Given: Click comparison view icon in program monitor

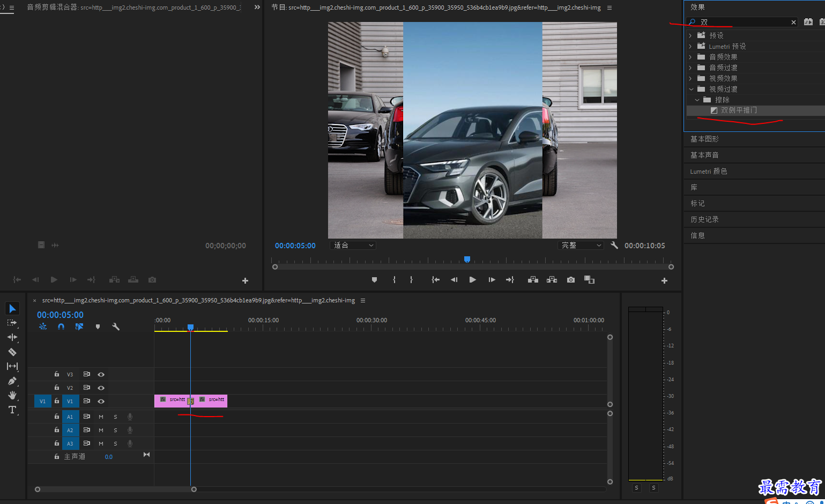Looking at the screenshot, I should pos(589,280).
